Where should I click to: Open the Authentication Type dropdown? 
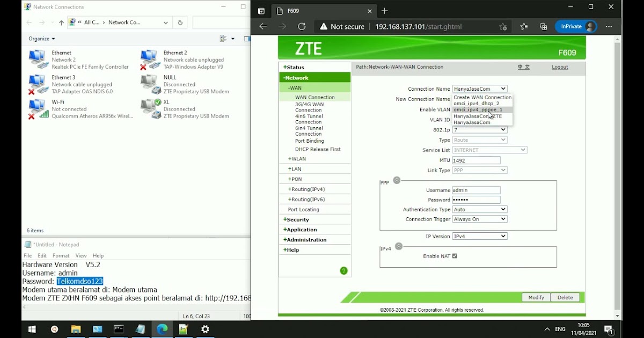tap(480, 209)
